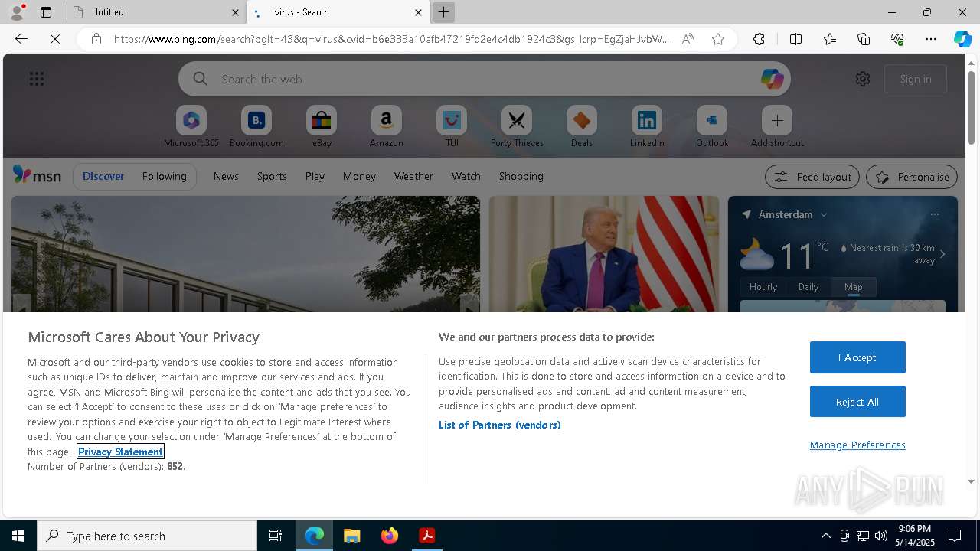The image size is (980, 551).
Task: Open the Outlook shortcut
Action: tap(712, 126)
